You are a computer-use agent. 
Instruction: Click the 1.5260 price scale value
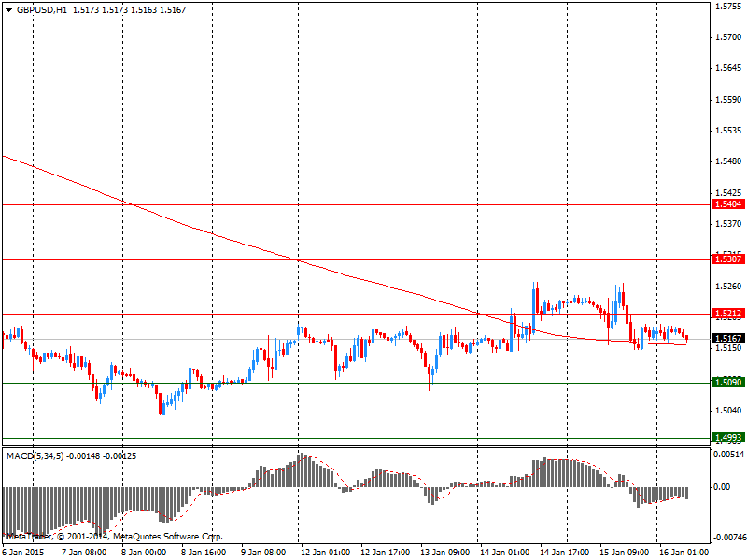[729, 287]
